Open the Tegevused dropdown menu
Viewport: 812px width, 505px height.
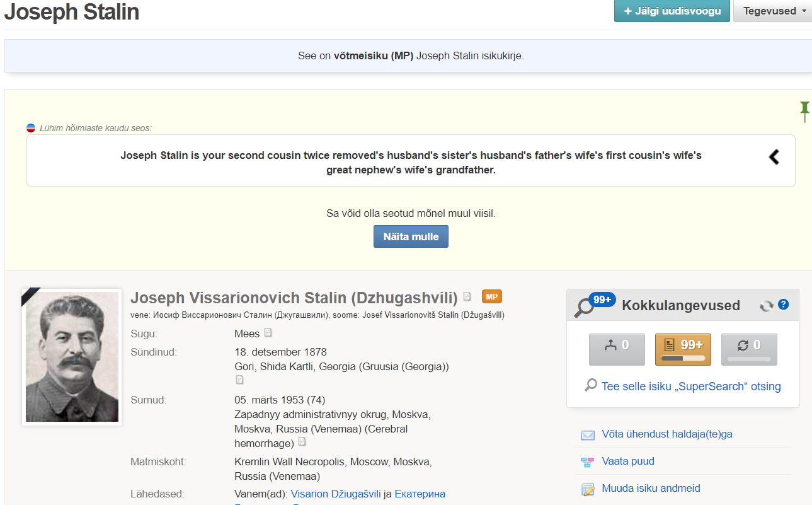pos(772,11)
